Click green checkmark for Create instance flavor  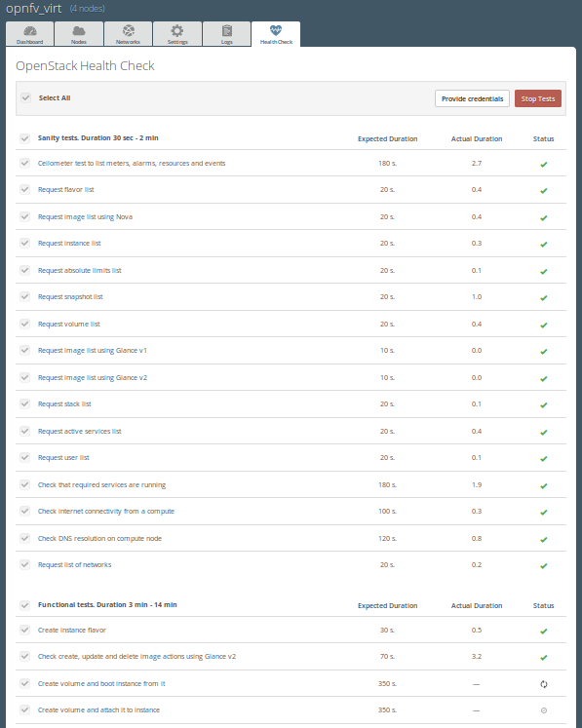(544, 632)
